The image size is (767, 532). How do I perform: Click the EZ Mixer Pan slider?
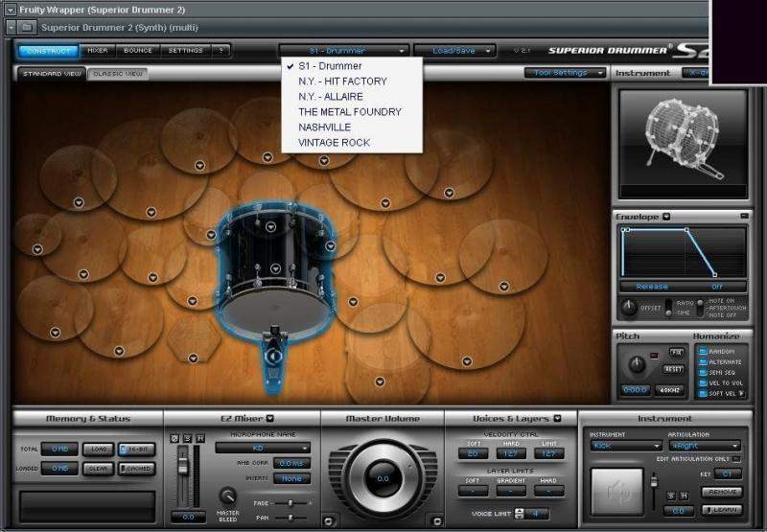290,519
